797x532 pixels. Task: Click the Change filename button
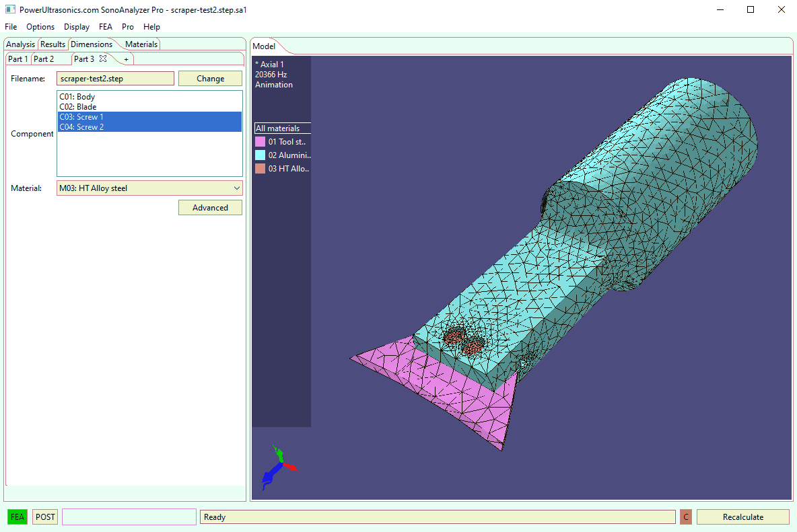(210, 79)
